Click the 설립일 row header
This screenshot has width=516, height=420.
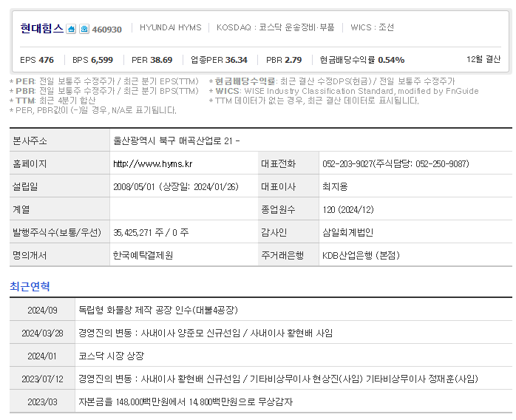(60, 186)
